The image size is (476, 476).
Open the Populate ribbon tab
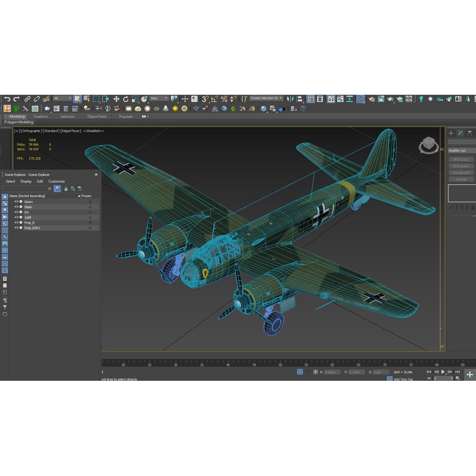point(126,116)
